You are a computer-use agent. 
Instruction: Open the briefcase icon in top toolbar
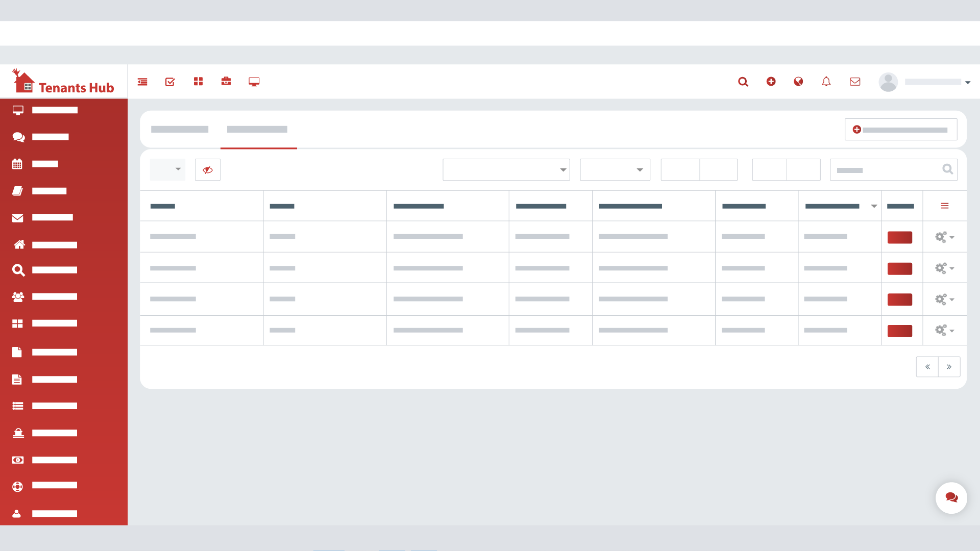[x=226, y=82]
